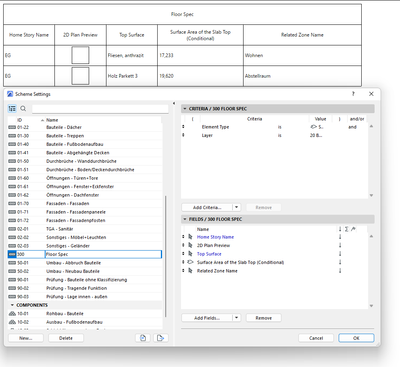Select the Top Surface field

point(209,254)
